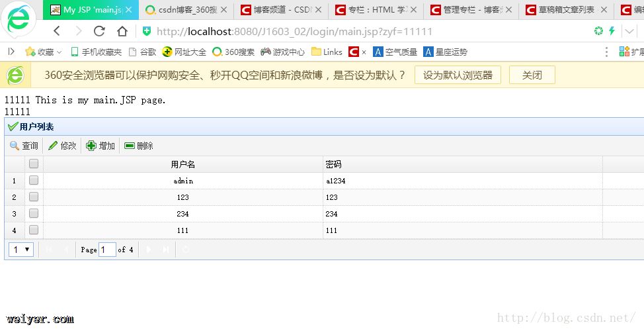
Task: Open the 星座运势 bookmark
Action: 445,52
